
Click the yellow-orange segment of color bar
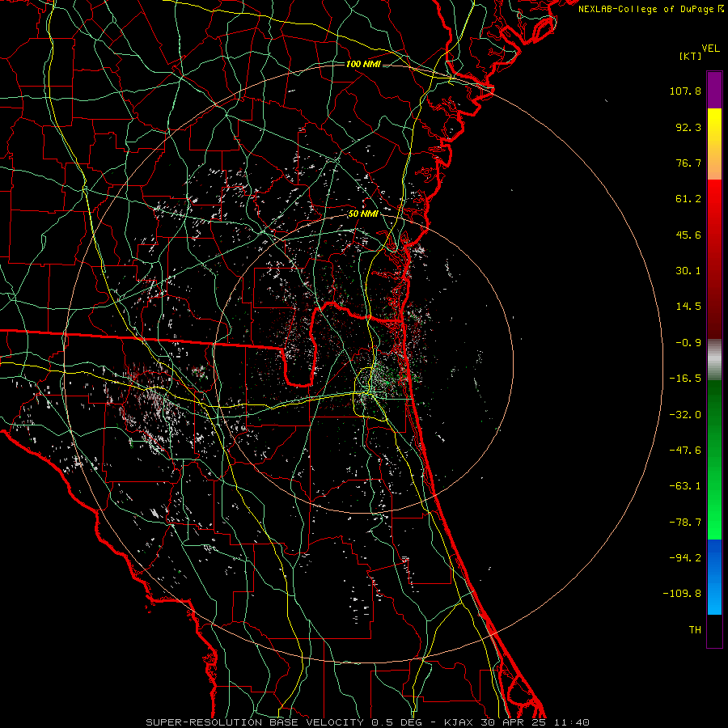point(714,144)
